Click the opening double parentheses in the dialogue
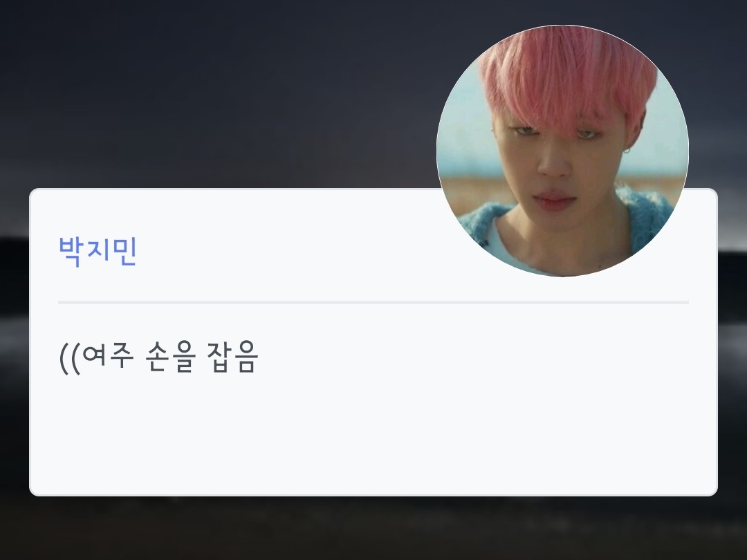This screenshot has width=747, height=560. tap(70, 358)
